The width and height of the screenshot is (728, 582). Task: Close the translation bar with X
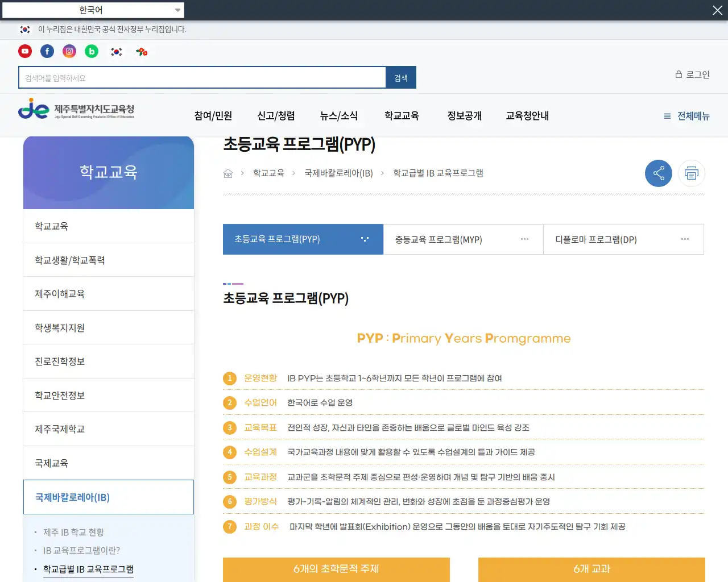click(x=717, y=10)
